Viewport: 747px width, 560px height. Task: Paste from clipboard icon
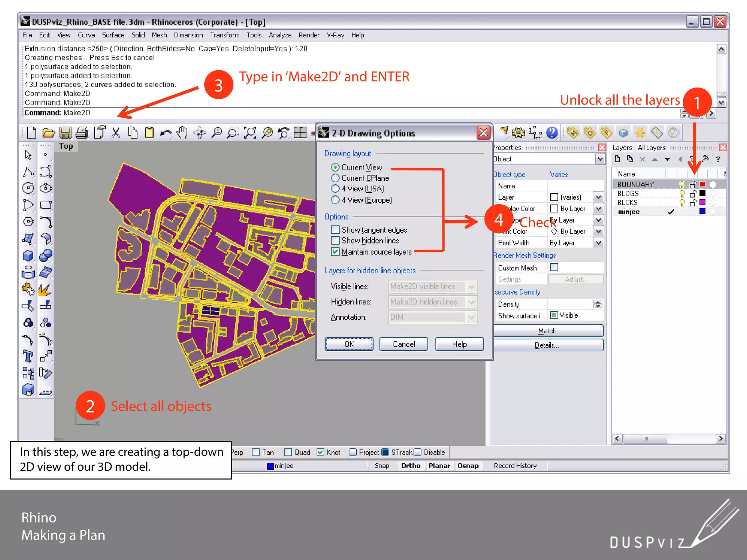(x=150, y=133)
